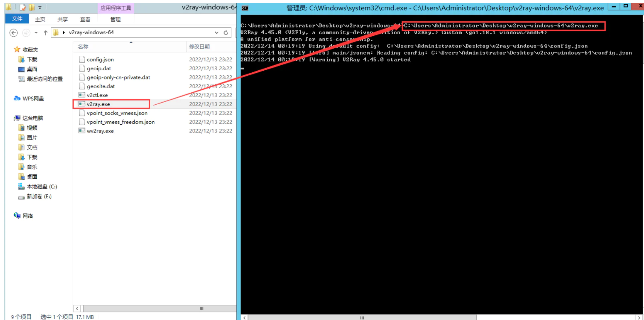This screenshot has width=644, height=320.
Task: Select 这台电脑 in navigation pane
Action: pos(33,118)
